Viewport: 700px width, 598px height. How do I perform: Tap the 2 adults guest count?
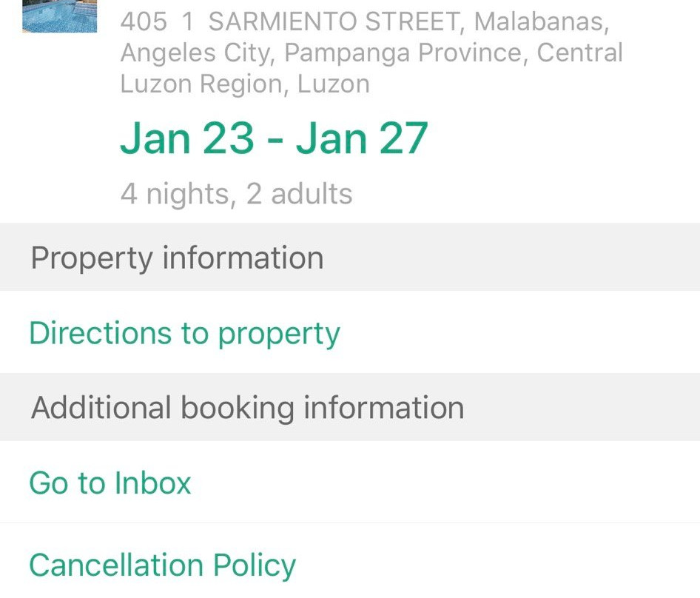point(300,194)
